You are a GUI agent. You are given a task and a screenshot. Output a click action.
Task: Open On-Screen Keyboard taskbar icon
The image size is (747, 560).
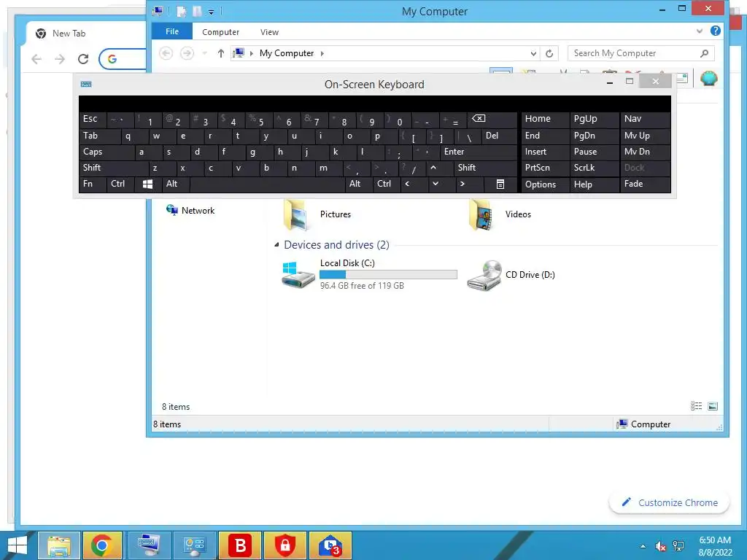[149, 545]
